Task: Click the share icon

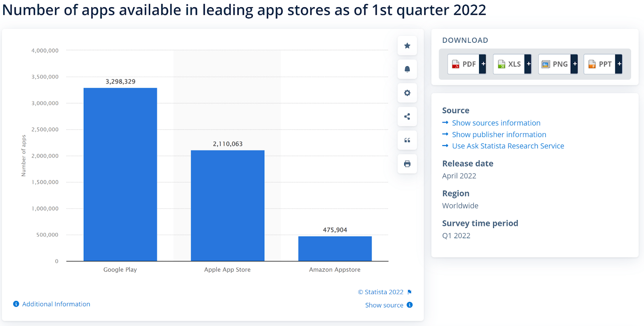Action: click(407, 116)
